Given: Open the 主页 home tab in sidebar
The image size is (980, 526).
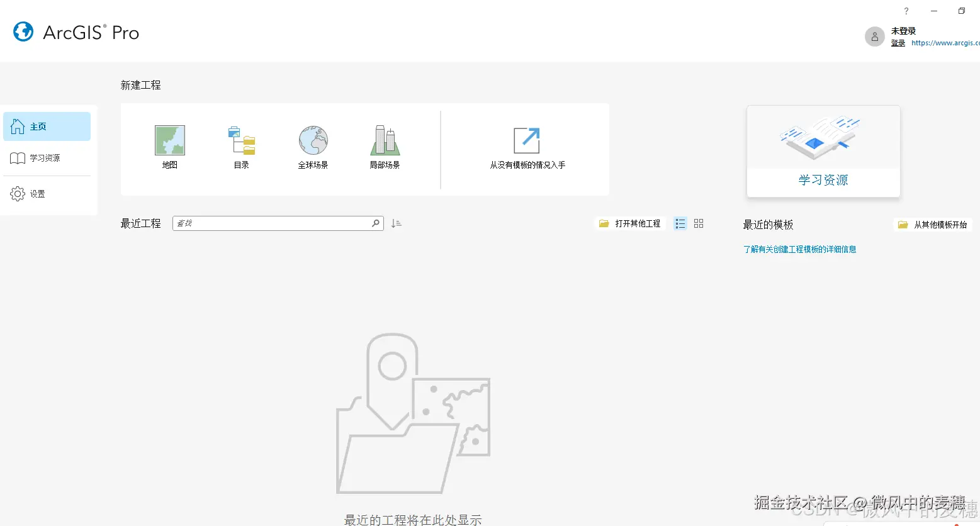Looking at the screenshot, I should click(47, 126).
